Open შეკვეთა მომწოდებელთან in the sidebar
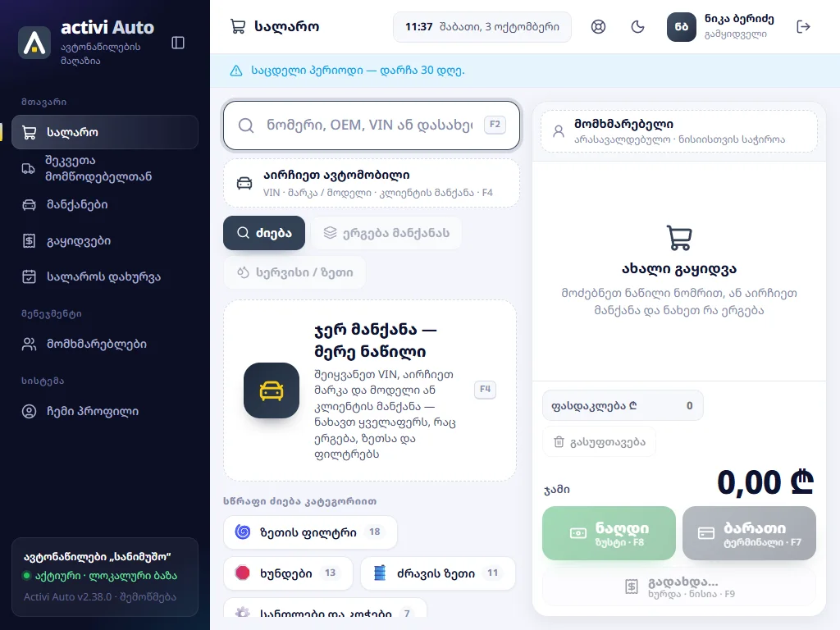Screen dimensions: 840x630 [x=105, y=169]
